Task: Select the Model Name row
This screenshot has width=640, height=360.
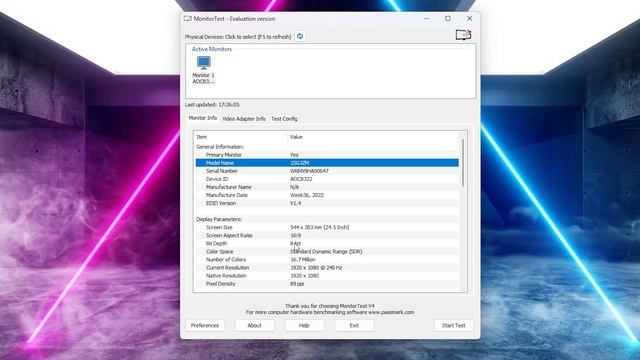Action: click(327, 163)
